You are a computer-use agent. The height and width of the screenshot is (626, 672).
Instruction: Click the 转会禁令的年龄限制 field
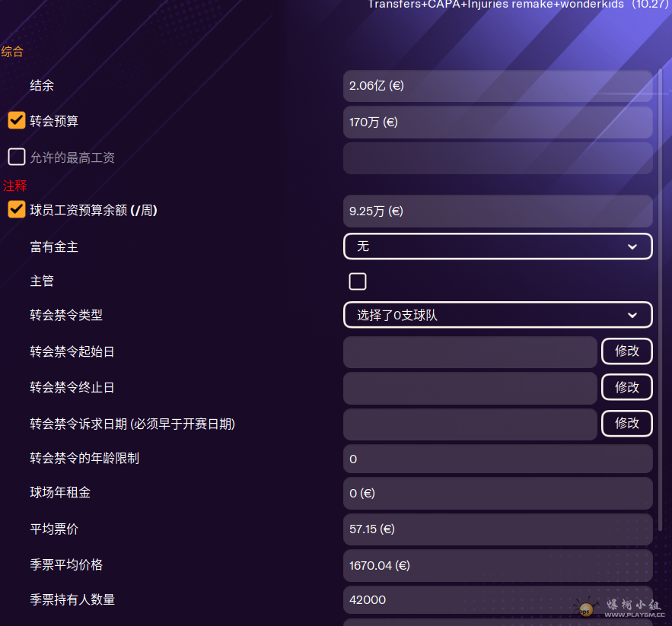click(x=498, y=459)
